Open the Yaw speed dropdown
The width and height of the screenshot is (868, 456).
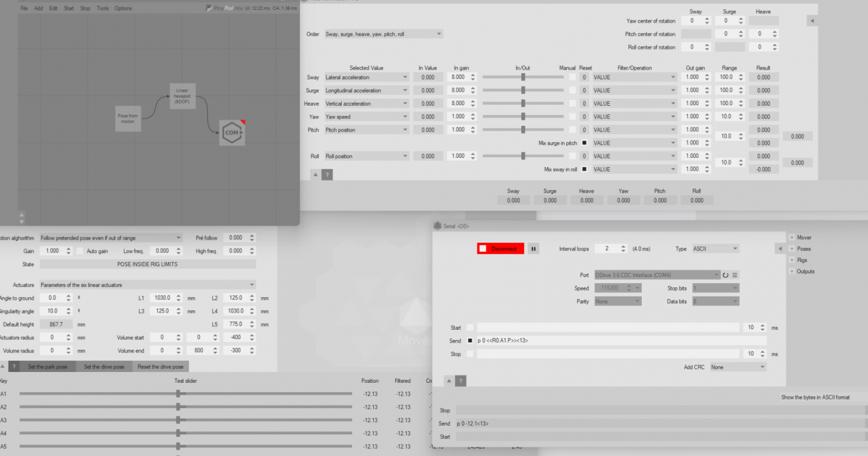coord(367,117)
